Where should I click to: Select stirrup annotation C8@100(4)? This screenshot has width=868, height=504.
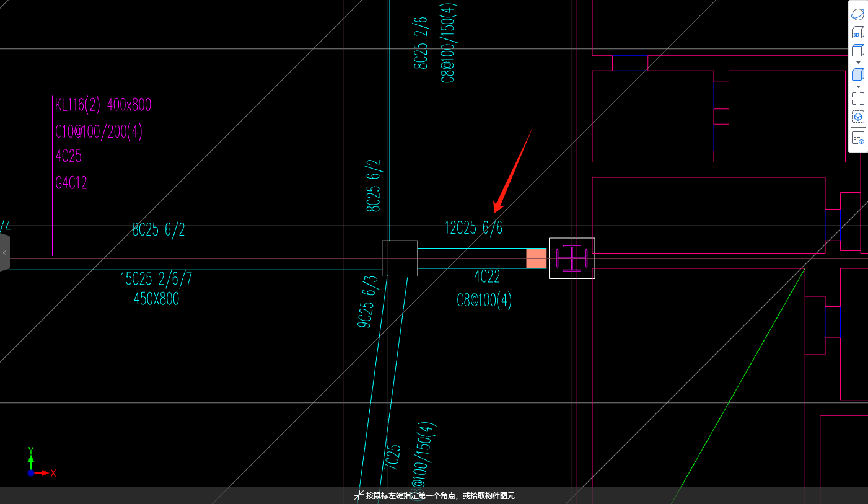tap(484, 301)
